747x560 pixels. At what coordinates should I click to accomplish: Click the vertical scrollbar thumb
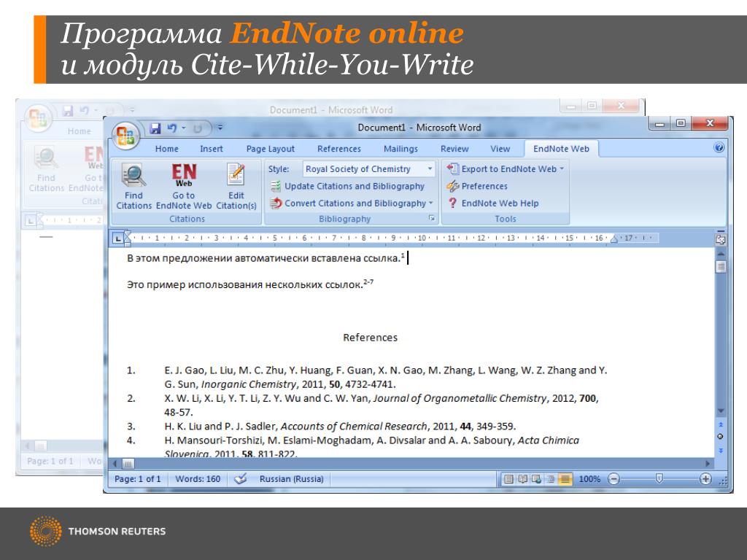(721, 267)
